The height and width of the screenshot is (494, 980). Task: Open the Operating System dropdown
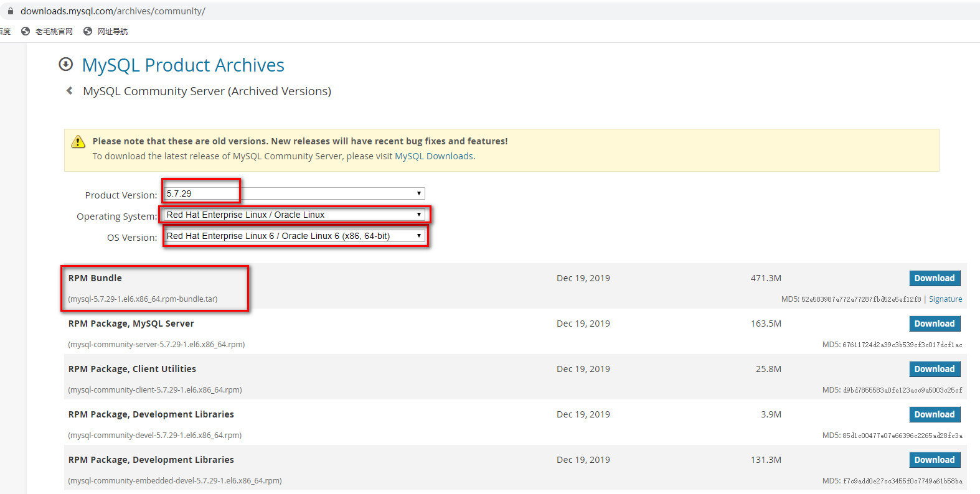(294, 215)
